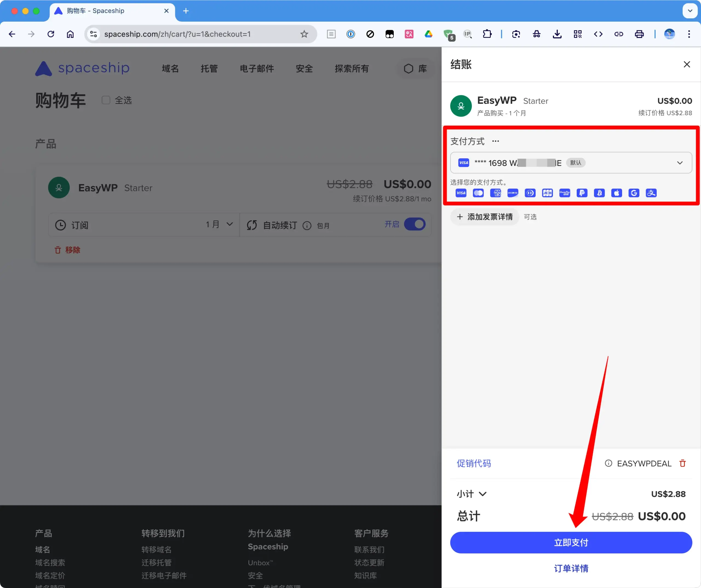Click the Diners Club payment icon
Image resolution: width=701 pixels, height=588 pixels.
click(530, 193)
